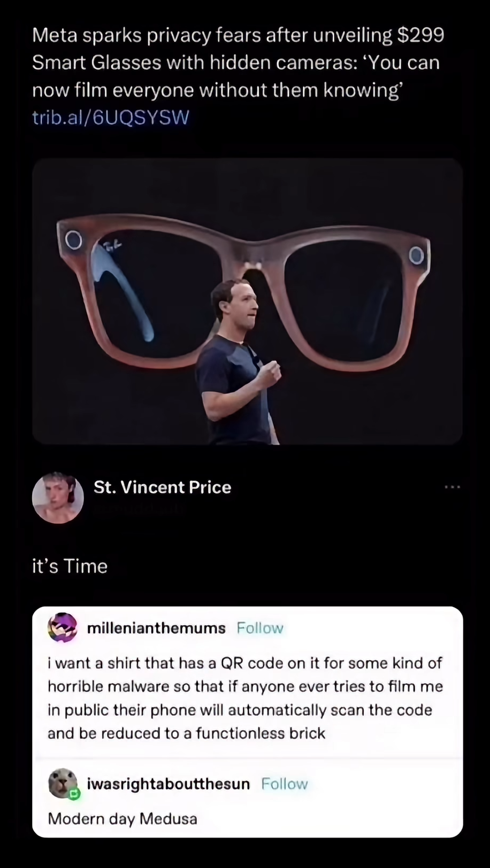Click the St. Vincent Price display name
This screenshot has width=490, height=868.
[x=162, y=486]
